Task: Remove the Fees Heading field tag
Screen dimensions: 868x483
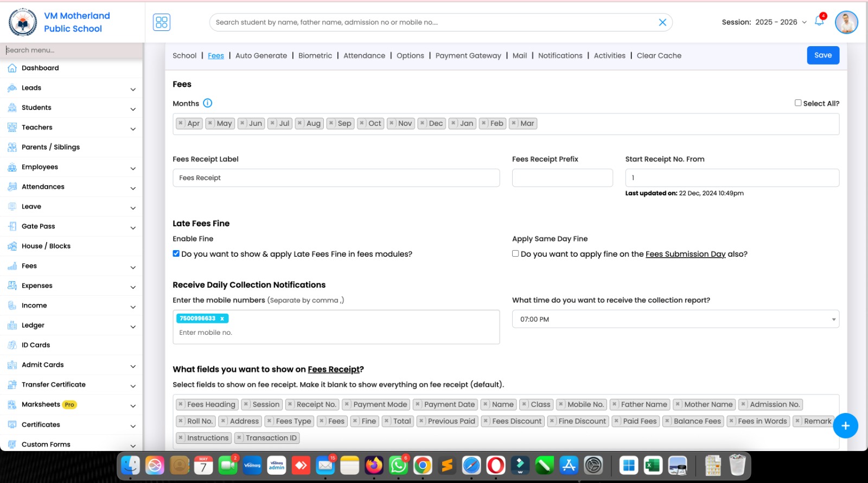Action: [x=181, y=404]
